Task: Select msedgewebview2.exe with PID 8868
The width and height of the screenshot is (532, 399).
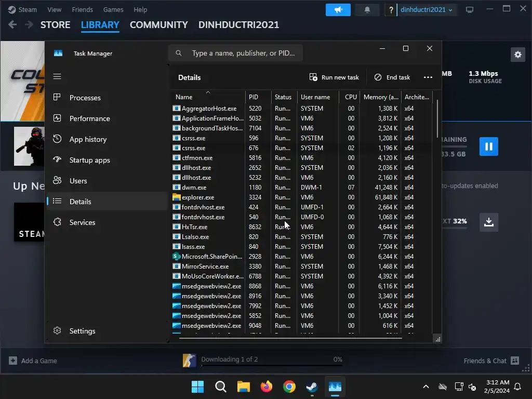Action: click(302, 286)
